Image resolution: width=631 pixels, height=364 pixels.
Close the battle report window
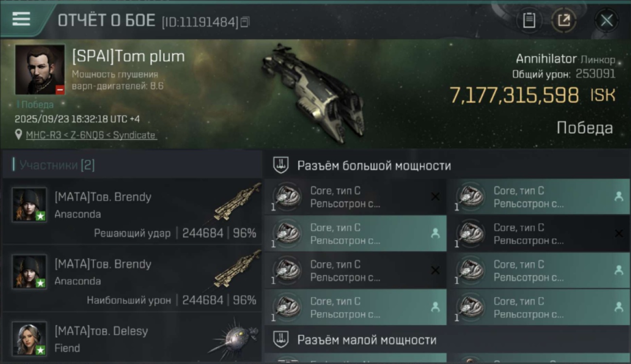point(607,20)
